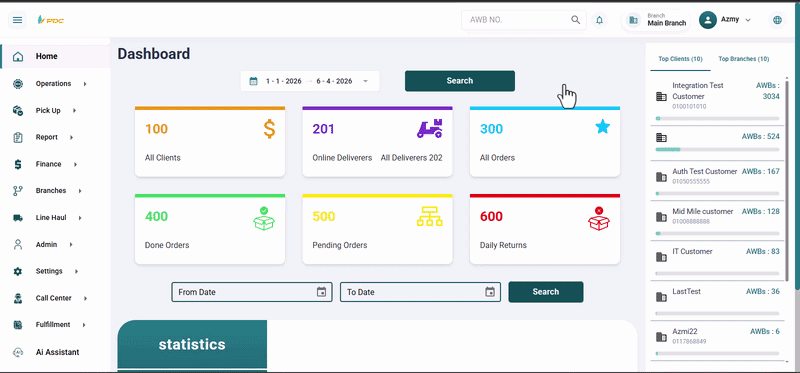Click the Azmy user avatar
Screen dimensions: 800x373
point(708,20)
